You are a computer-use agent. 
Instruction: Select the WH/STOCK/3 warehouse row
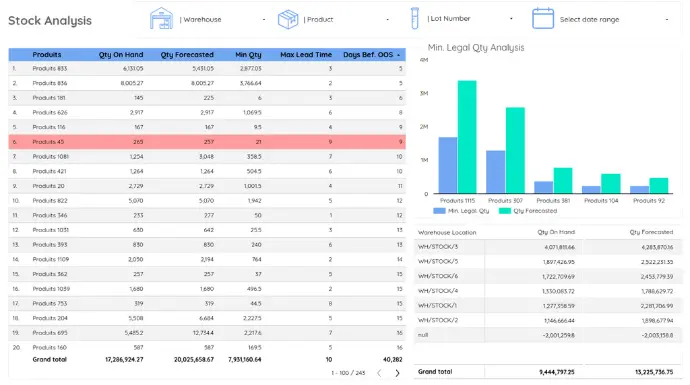(x=548, y=247)
